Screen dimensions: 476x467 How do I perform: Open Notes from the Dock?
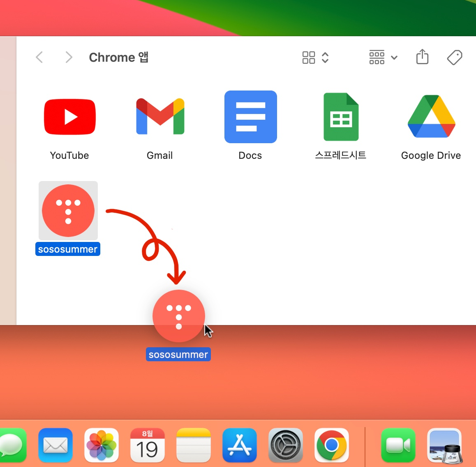point(193,445)
